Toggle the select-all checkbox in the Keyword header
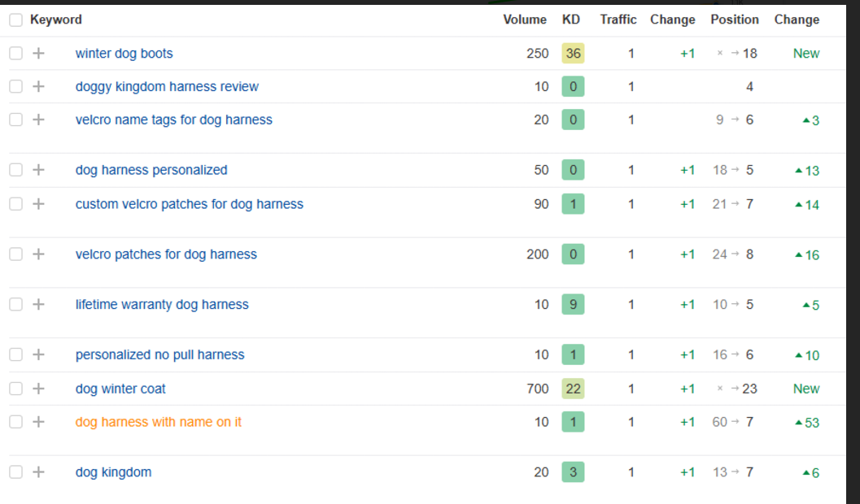860x504 pixels. coord(16,20)
